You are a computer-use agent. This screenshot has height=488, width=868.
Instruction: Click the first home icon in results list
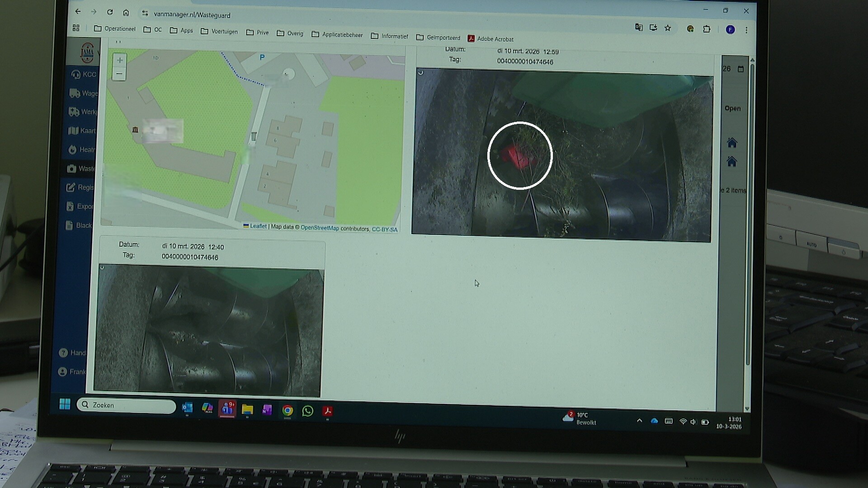(732, 143)
